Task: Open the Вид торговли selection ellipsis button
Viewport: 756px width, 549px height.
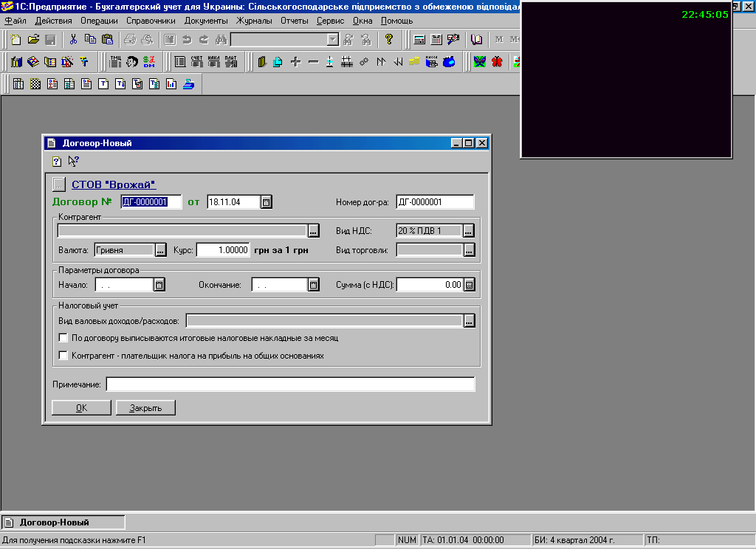Action: [x=469, y=249]
